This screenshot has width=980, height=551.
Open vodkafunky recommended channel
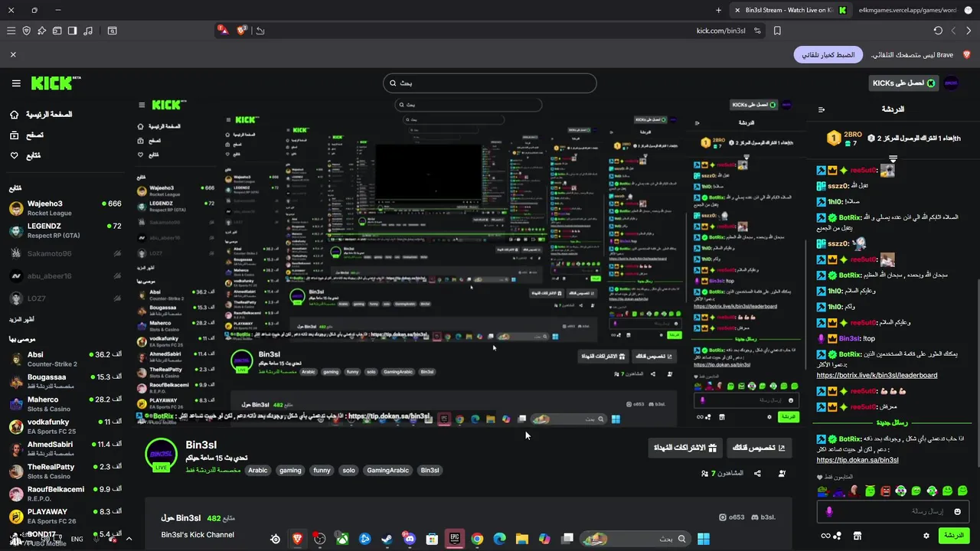pyautogui.click(x=65, y=426)
